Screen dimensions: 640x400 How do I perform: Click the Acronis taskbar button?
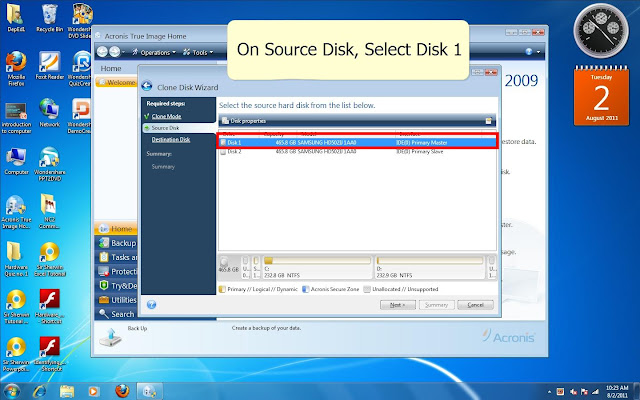(x=149, y=391)
